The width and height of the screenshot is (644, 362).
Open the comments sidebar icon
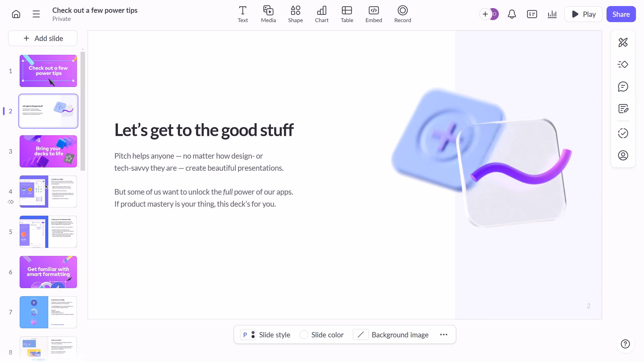(623, 86)
